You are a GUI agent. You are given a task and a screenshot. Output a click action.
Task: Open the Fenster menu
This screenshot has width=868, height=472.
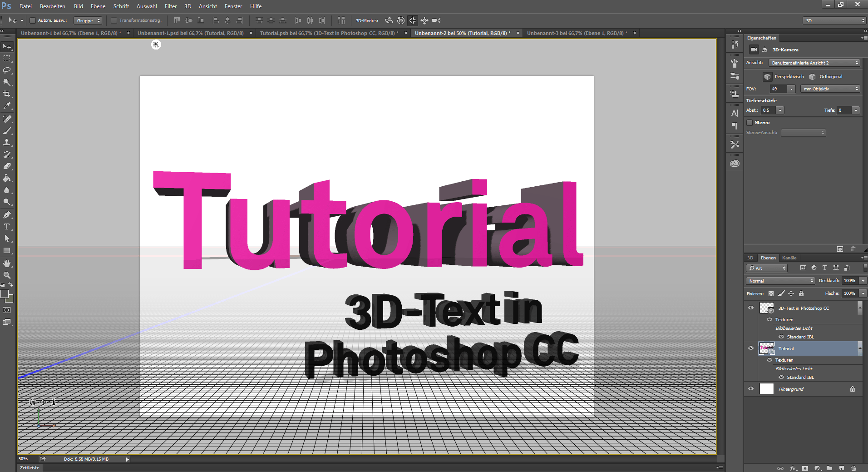(233, 6)
